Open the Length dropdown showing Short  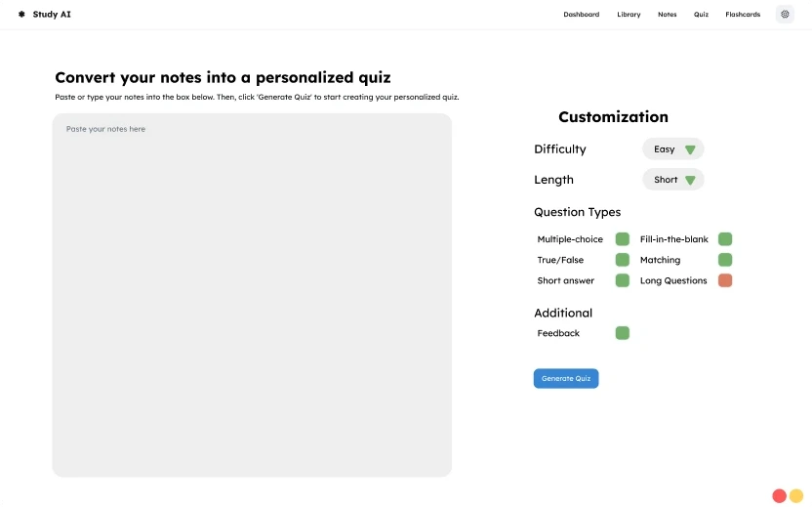tap(672, 180)
